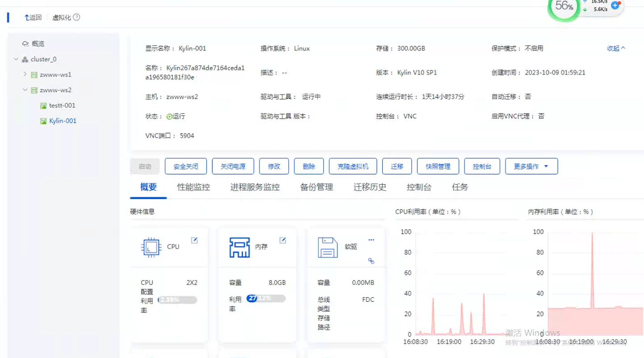Expand the zwww-ws1 host node
644x358 pixels.
(x=25, y=75)
